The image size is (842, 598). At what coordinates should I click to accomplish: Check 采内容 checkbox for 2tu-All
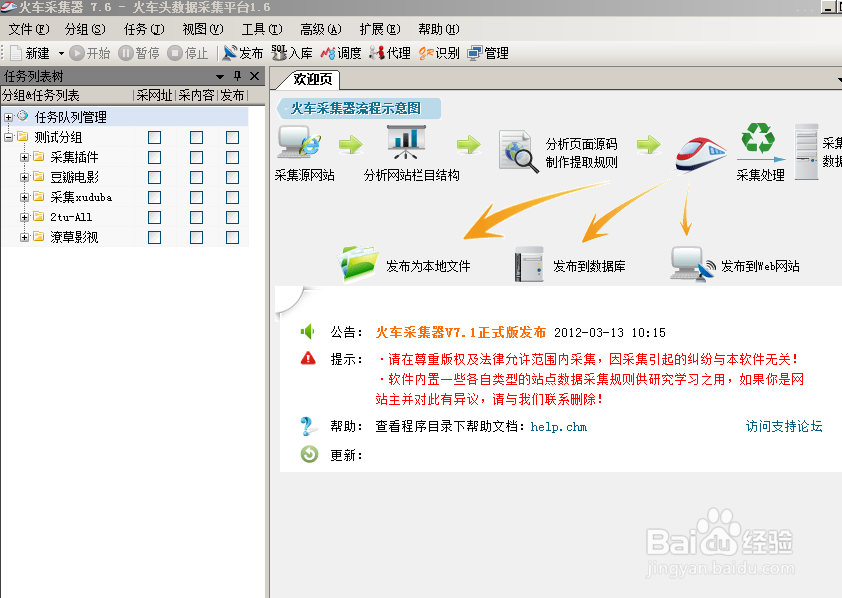click(x=197, y=217)
